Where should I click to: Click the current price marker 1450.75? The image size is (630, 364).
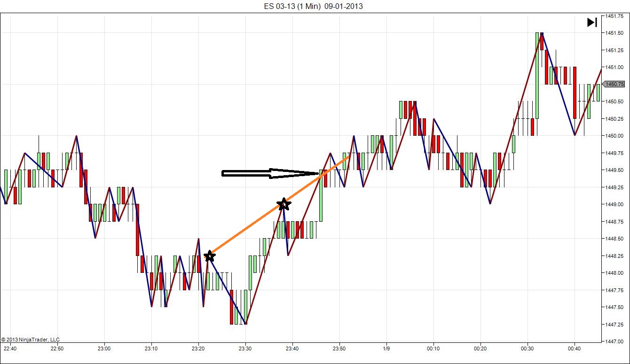click(614, 84)
